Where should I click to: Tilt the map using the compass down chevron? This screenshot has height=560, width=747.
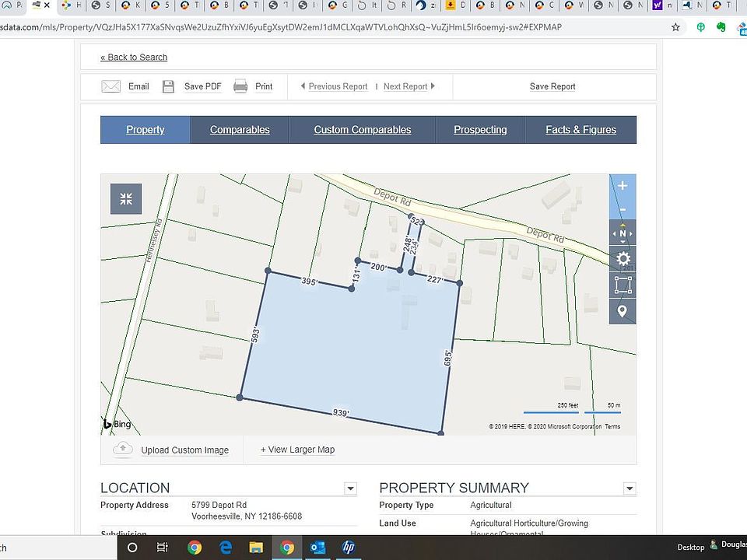click(622, 241)
